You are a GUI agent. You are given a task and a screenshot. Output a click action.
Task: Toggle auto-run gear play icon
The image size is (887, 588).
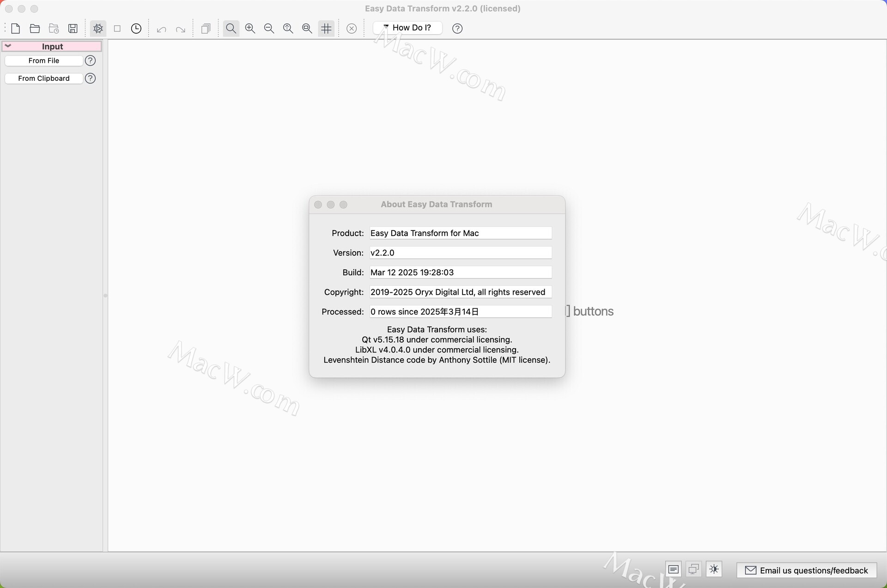coord(98,29)
